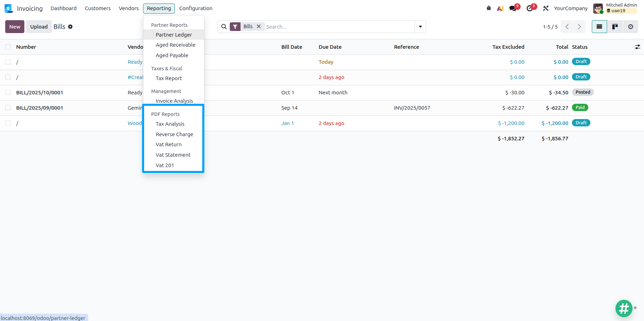Screen dimensions: 644x321
Task: Open the activities clock icon
Action: tap(529, 8)
